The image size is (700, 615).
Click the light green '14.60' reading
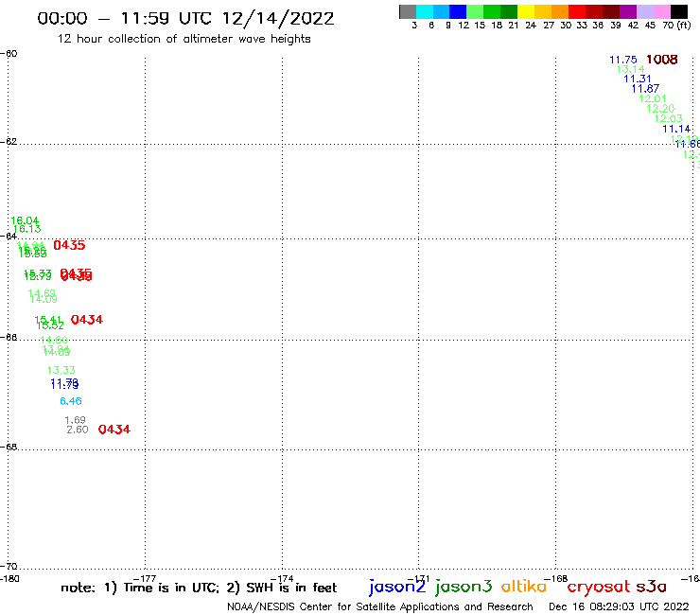(54, 340)
